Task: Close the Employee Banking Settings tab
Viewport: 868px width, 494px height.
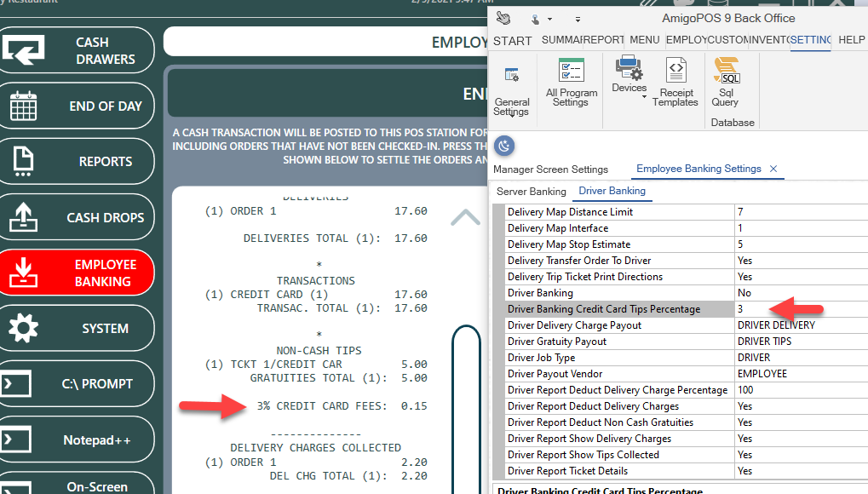Action: pyautogui.click(x=773, y=169)
